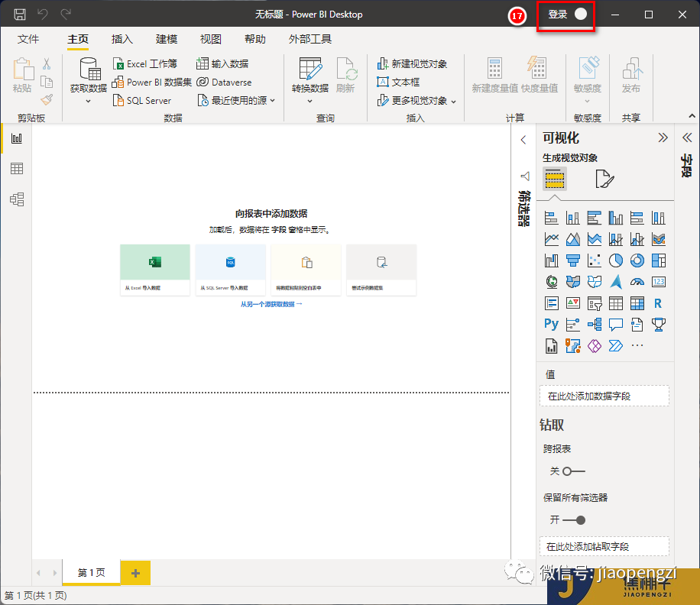The image size is (700, 605).
Task: Follow the 从另一个源获取数据 link
Action: pyautogui.click(x=271, y=304)
